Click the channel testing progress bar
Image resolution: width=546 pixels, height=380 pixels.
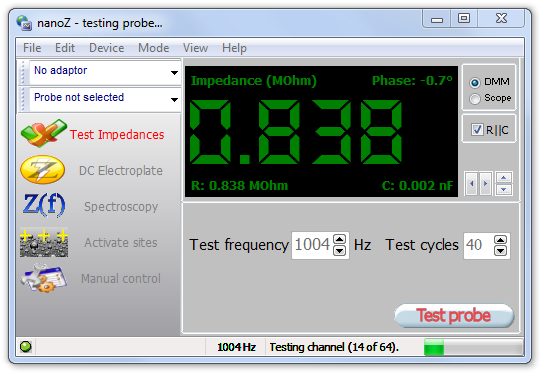tap(474, 348)
